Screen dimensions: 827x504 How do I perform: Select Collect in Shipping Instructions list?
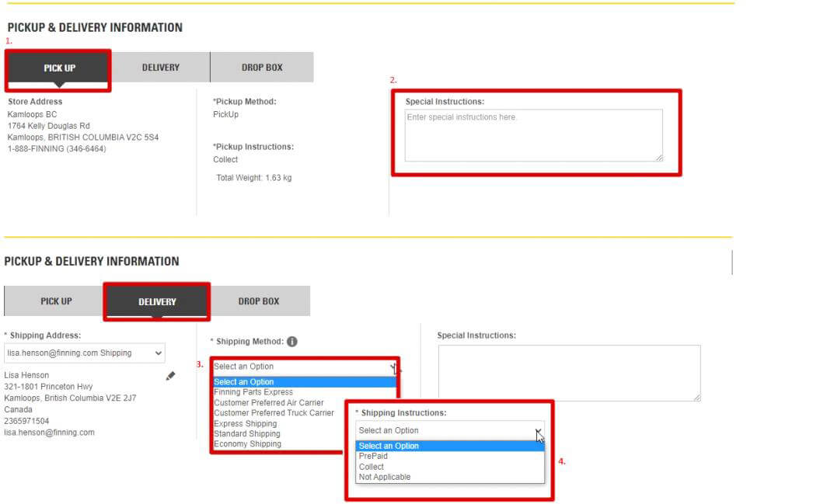click(372, 467)
